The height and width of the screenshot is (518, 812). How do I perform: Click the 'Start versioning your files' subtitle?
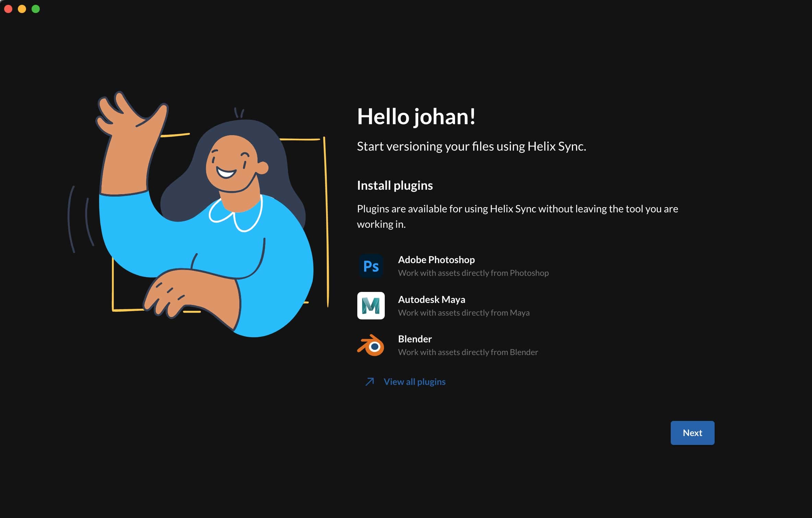tap(471, 146)
